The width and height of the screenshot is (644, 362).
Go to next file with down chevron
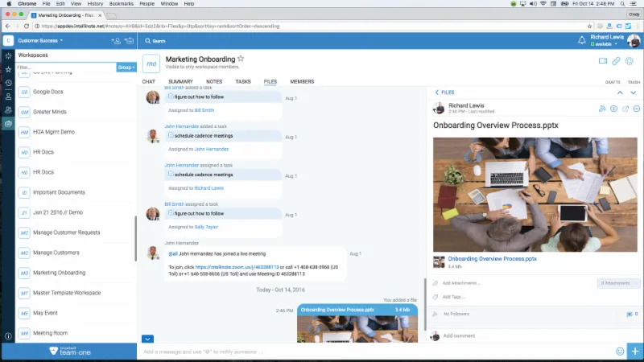coord(633,93)
